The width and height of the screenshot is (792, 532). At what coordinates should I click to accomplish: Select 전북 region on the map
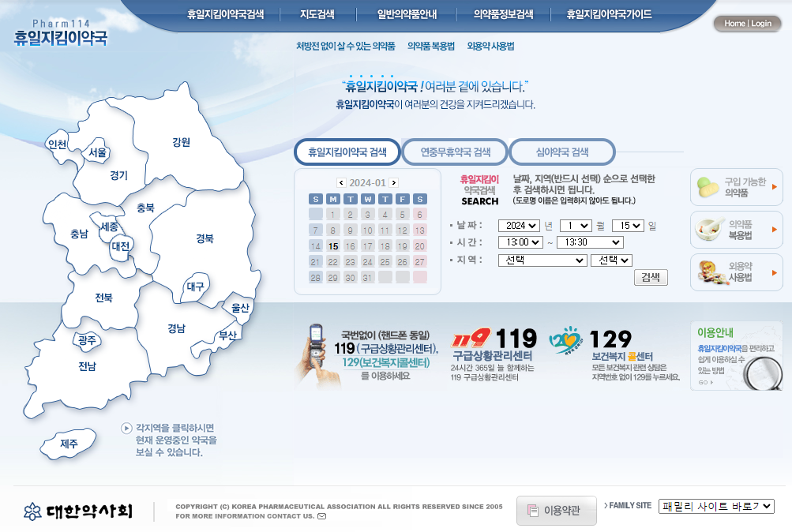pos(103,298)
